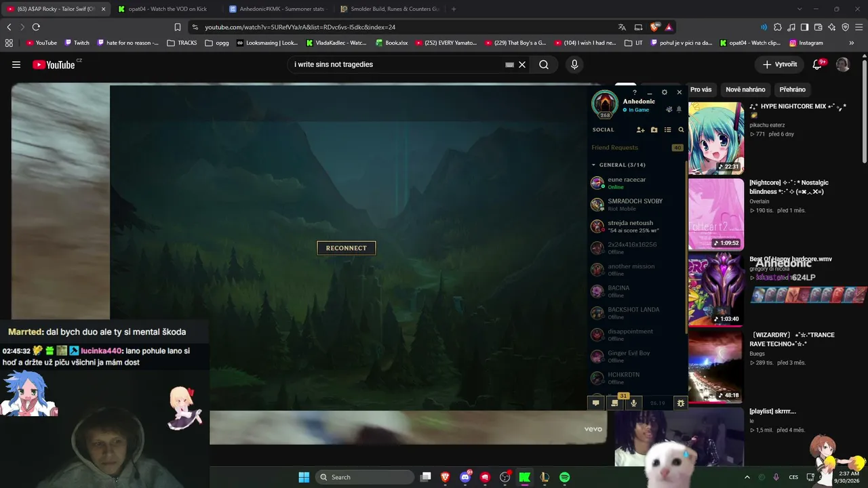Screen dimensions: 868x488
Task: Select the Nově nahráno filter chip
Action: [x=745, y=89]
